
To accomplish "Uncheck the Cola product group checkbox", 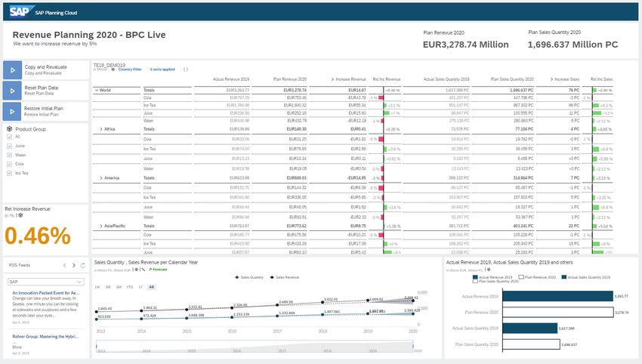I will click(x=9, y=164).
